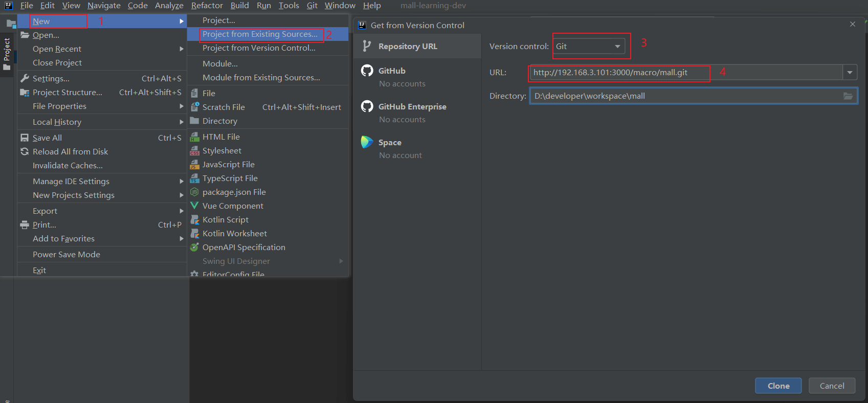Click the Kotlin Script file icon

coord(194,220)
